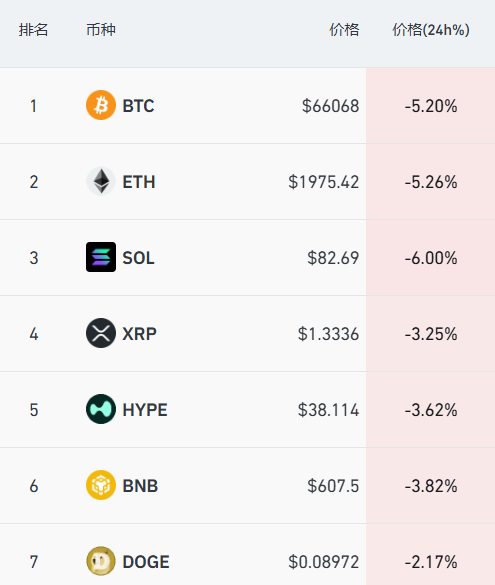Select the $66068 BTC price cell
Viewport: 495px width, 585px height.
click(x=330, y=106)
